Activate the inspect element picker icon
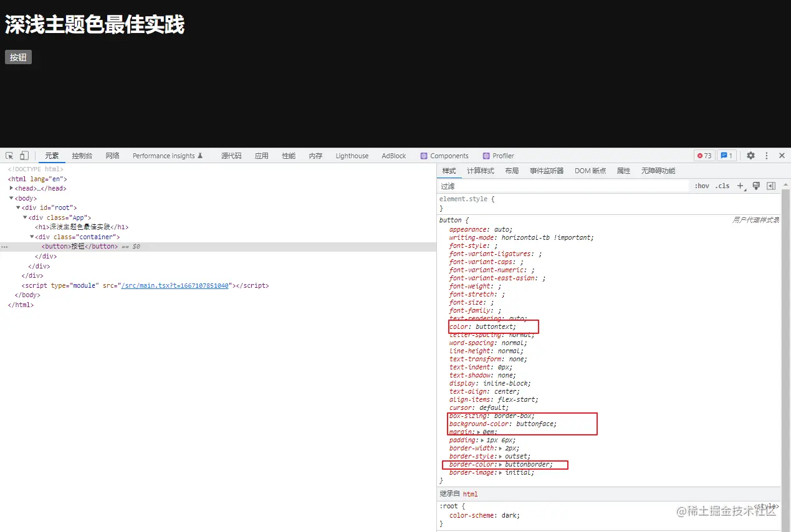The height and width of the screenshot is (532, 791). click(9, 156)
